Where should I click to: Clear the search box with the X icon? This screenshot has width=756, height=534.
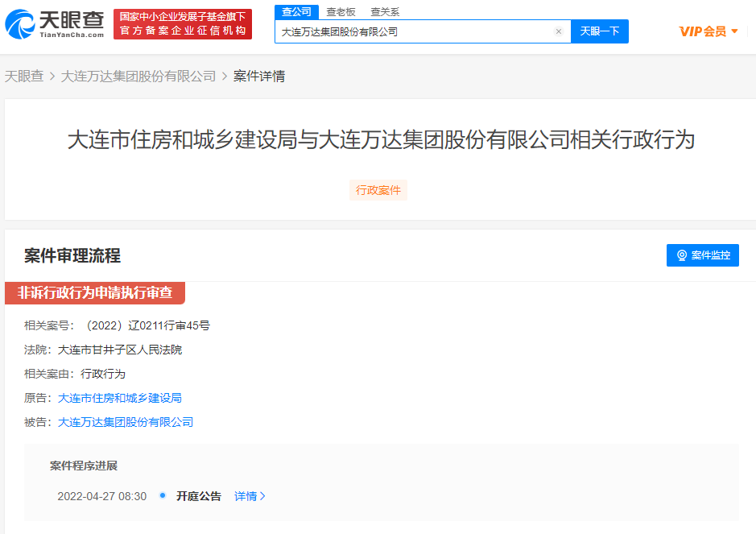coord(558,31)
